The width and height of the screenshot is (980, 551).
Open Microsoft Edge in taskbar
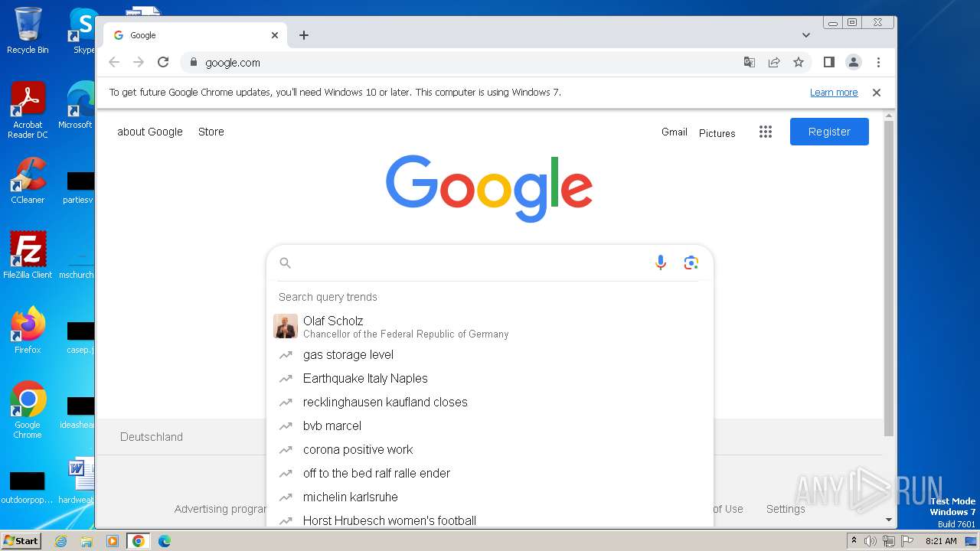tap(165, 541)
